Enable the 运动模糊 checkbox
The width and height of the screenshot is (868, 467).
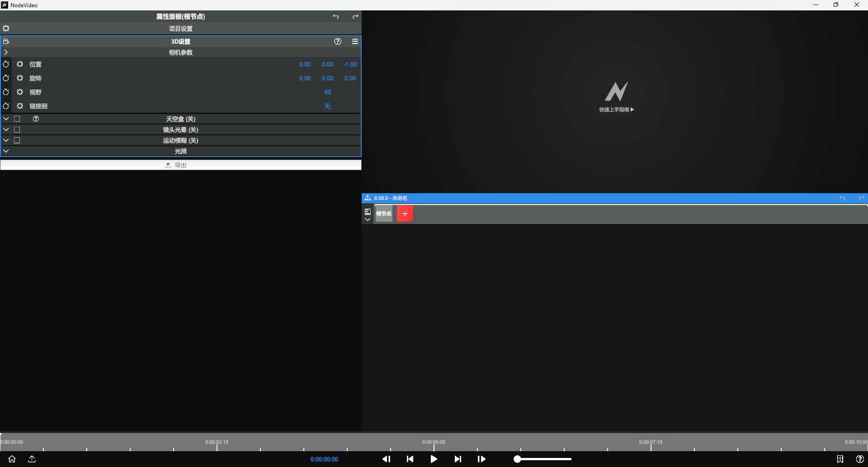(17, 140)
